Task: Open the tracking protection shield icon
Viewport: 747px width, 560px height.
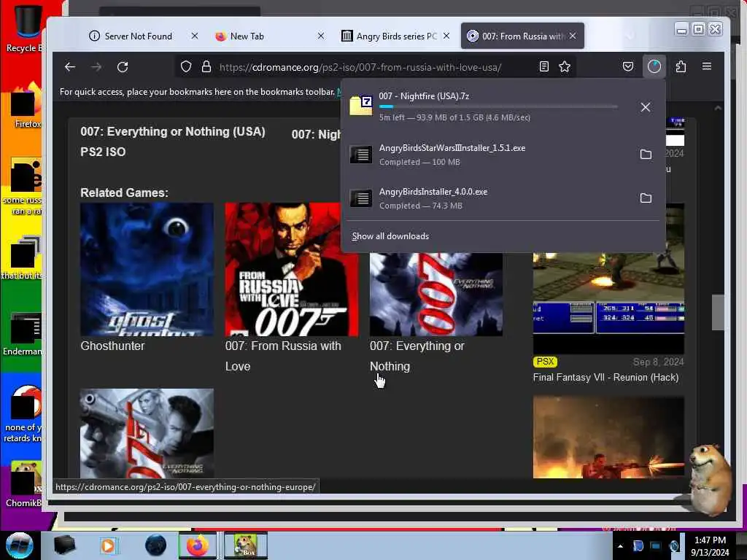Action: 186,67
